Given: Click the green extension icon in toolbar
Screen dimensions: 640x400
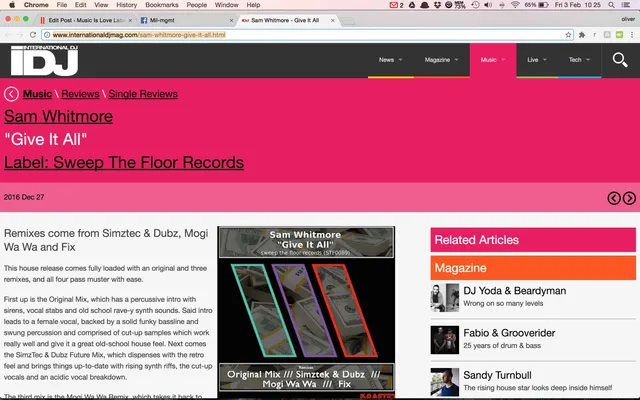Looking at the screenshot, I should click(x=619, y=35).
